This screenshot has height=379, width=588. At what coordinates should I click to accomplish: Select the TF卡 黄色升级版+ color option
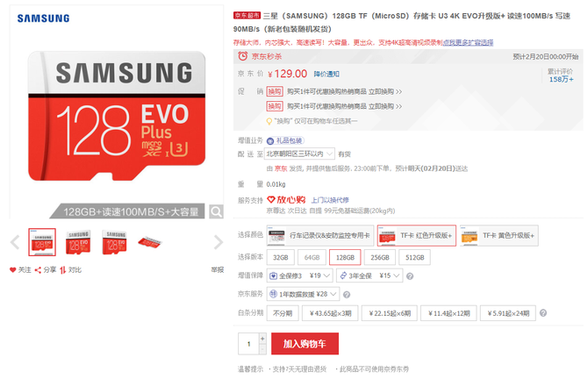499,235
